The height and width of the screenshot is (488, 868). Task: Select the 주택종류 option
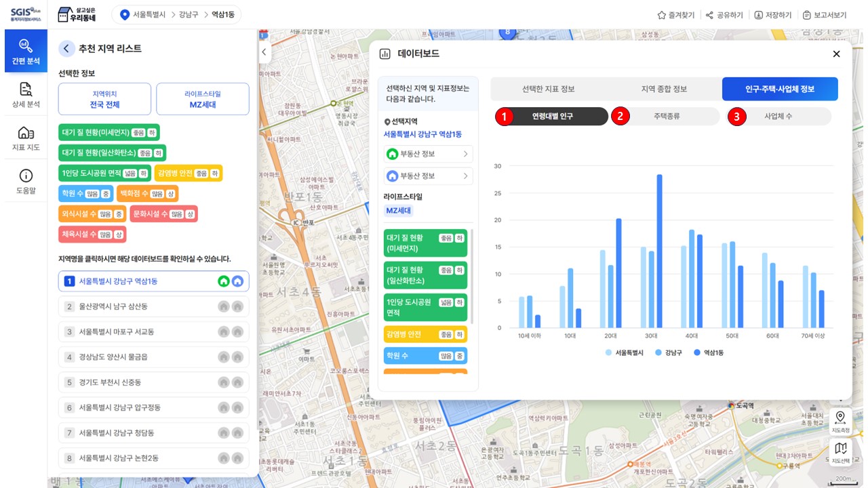[665, 117]
